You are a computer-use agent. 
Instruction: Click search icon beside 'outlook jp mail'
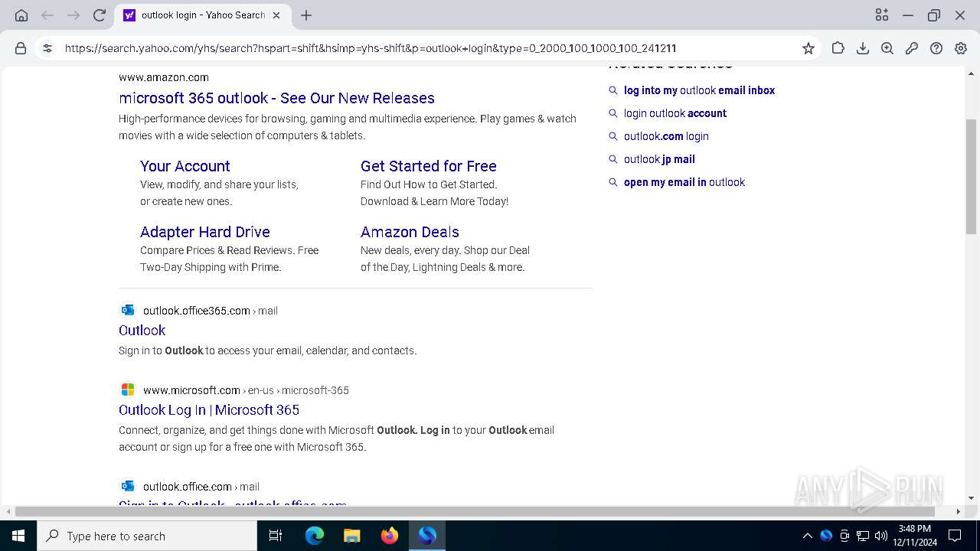613,159
